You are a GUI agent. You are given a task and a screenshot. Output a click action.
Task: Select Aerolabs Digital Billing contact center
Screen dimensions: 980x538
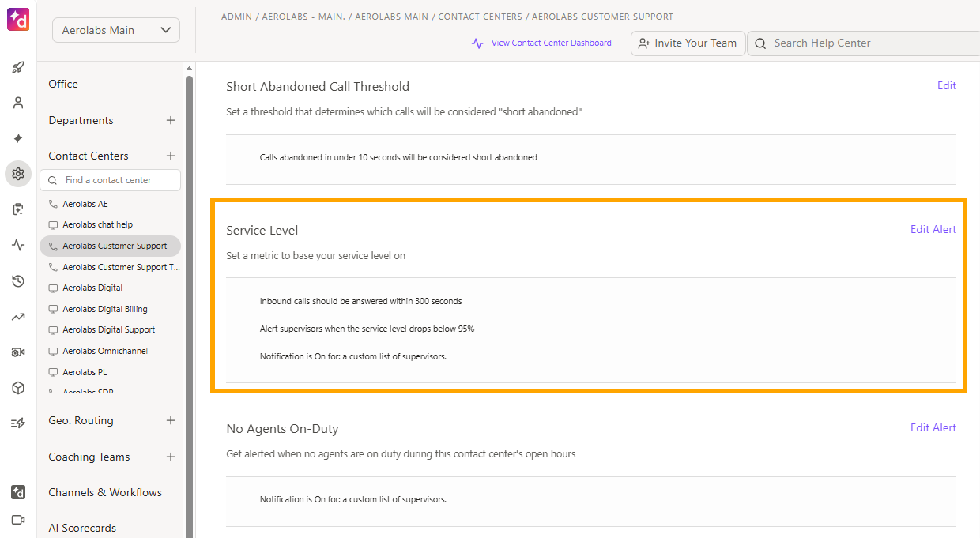coord(105,309)
